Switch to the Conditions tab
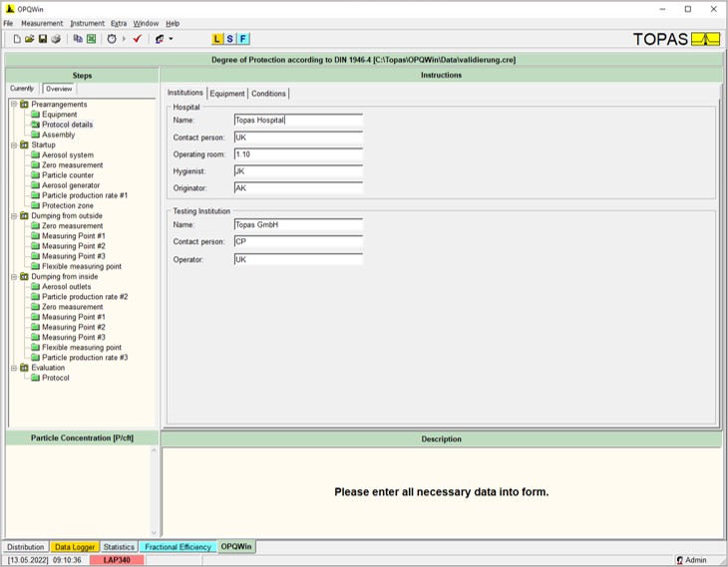This screenshot has width=728, height=567. pos(268,94)
